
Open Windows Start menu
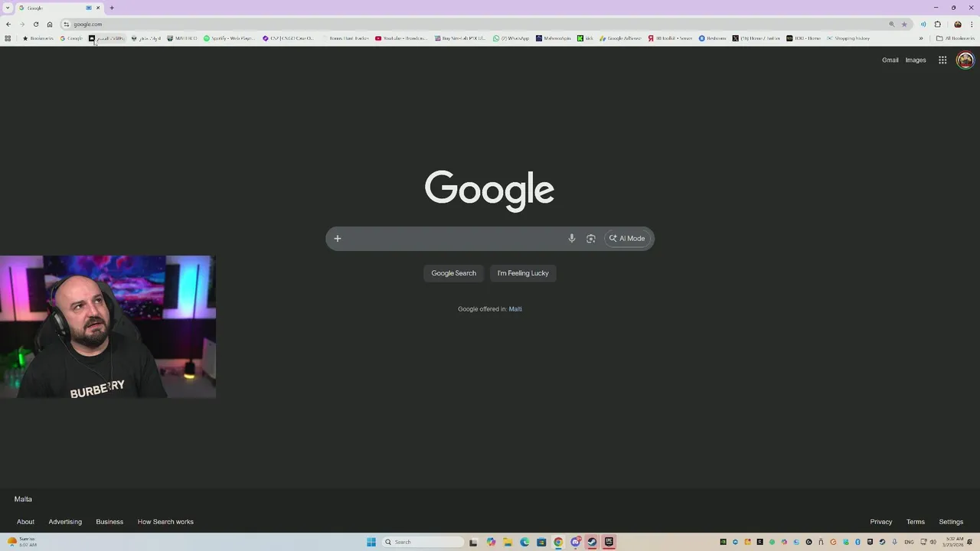tap(371, 542)
